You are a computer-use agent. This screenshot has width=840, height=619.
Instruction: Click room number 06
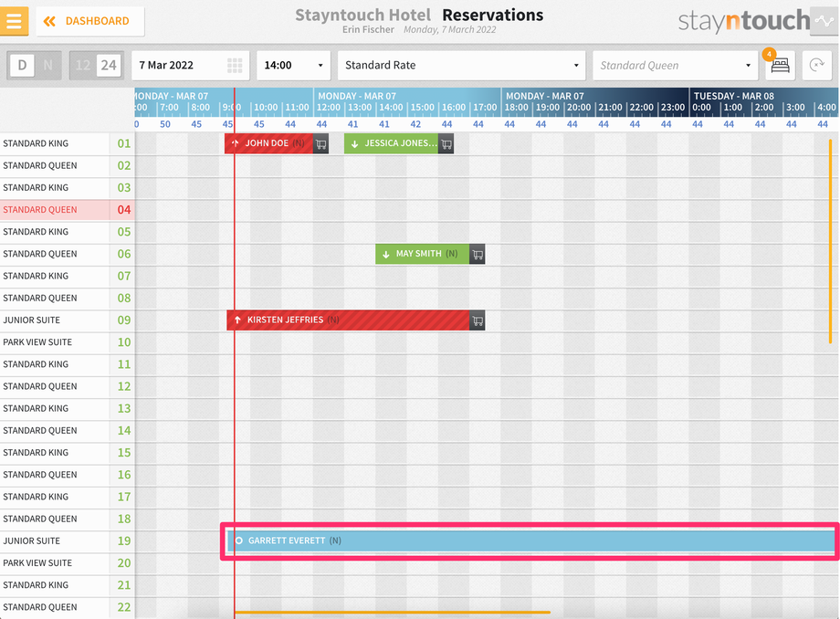124,254
